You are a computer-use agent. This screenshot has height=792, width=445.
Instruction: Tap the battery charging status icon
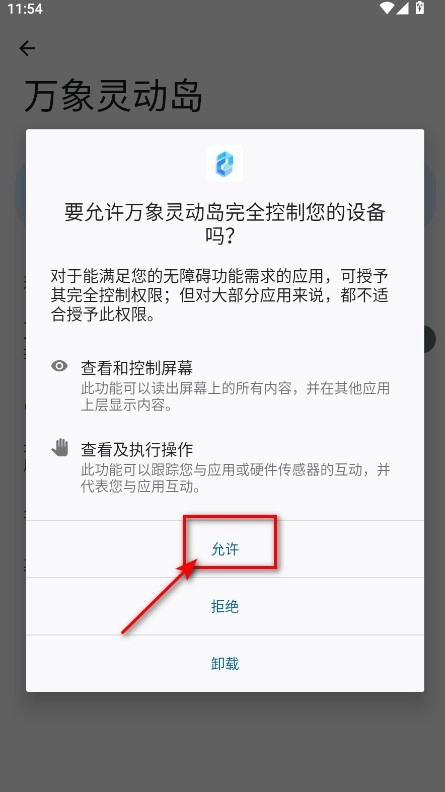coord(420,8)
